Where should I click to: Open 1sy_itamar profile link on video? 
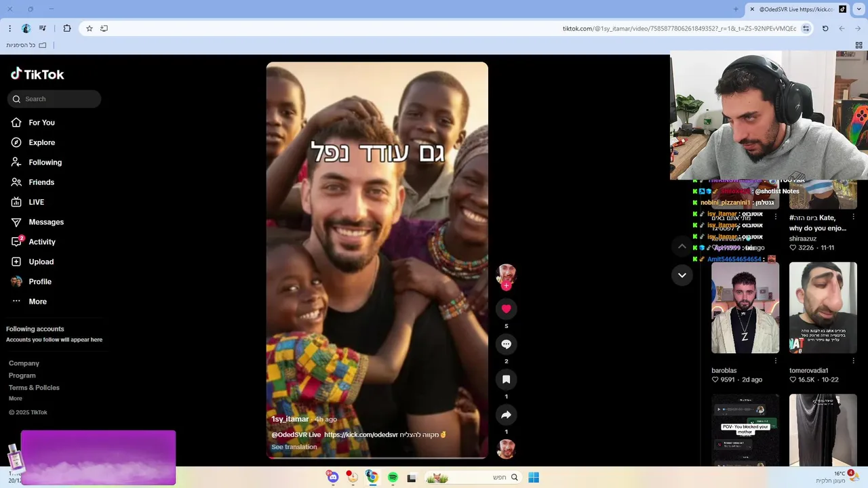(290, 419)
